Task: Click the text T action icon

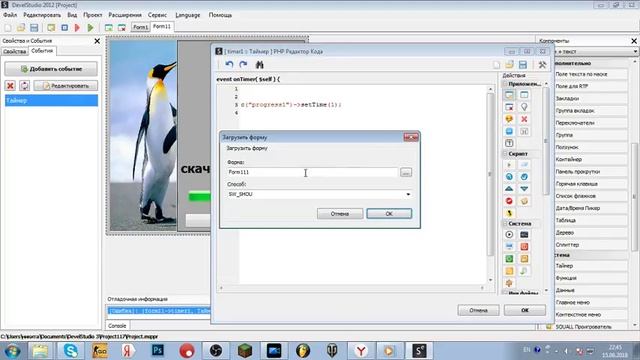Action: pyautogui.click(x=509, y=143)
